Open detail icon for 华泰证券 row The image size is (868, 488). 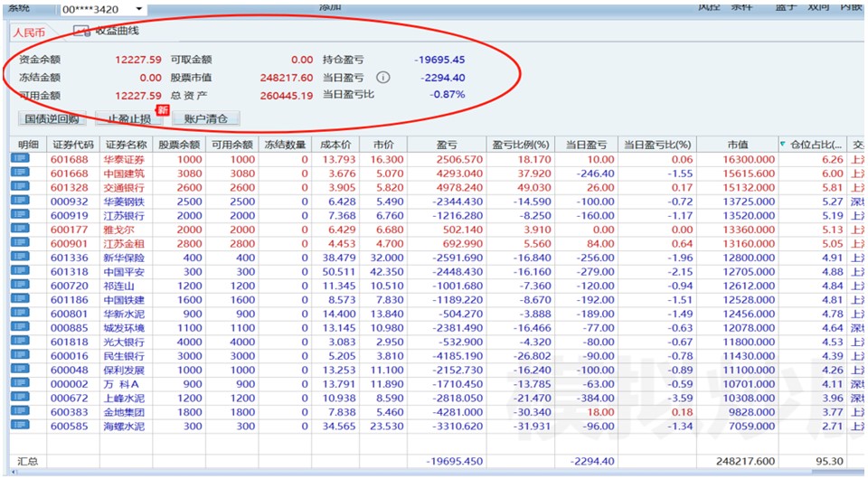coord(20,159)
